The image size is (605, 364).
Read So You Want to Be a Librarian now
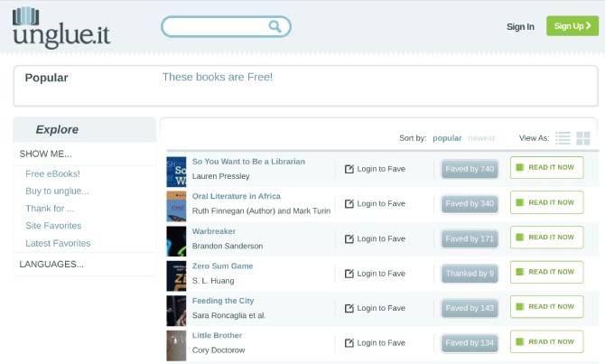(546, 167)
